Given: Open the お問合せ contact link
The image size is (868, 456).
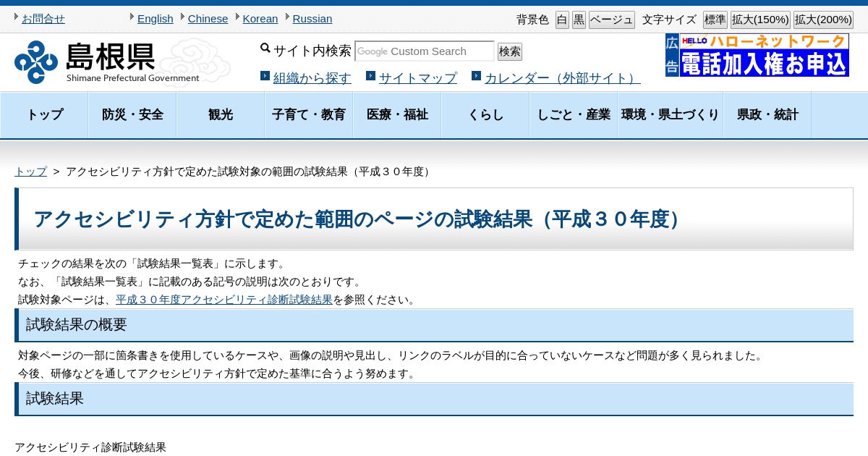Looking at the screenshot, I should pos(43,19).
